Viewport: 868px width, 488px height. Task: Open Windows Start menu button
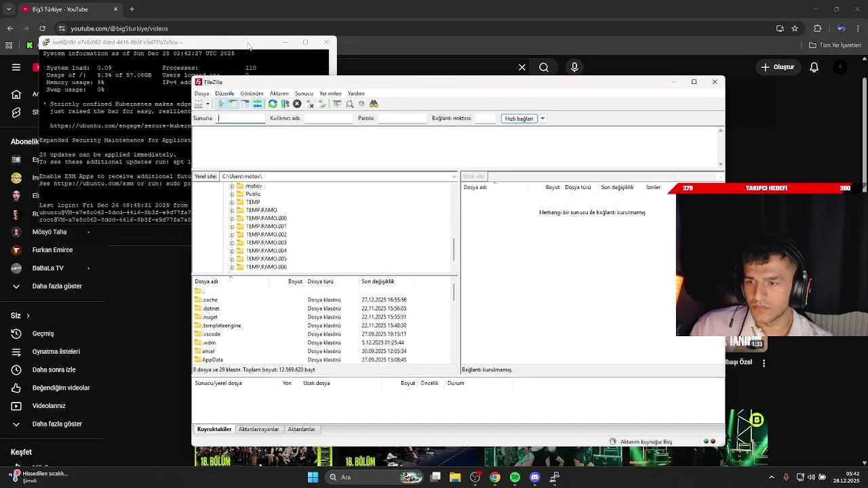(313, 477)
